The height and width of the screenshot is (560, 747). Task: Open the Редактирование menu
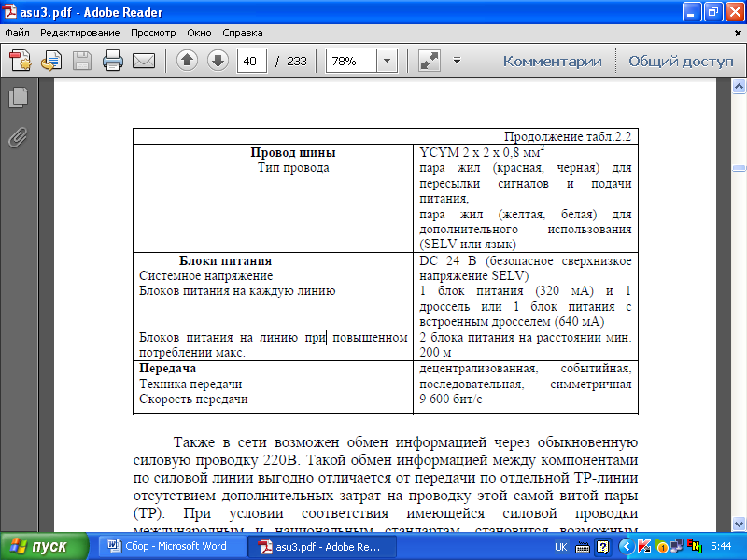[80, 33]
